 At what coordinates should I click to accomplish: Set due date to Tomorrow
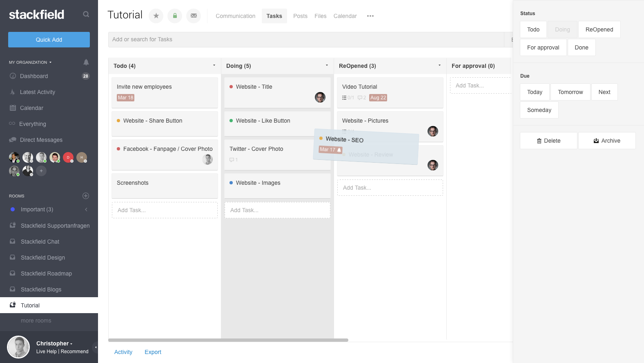click(x=570, y=92)
